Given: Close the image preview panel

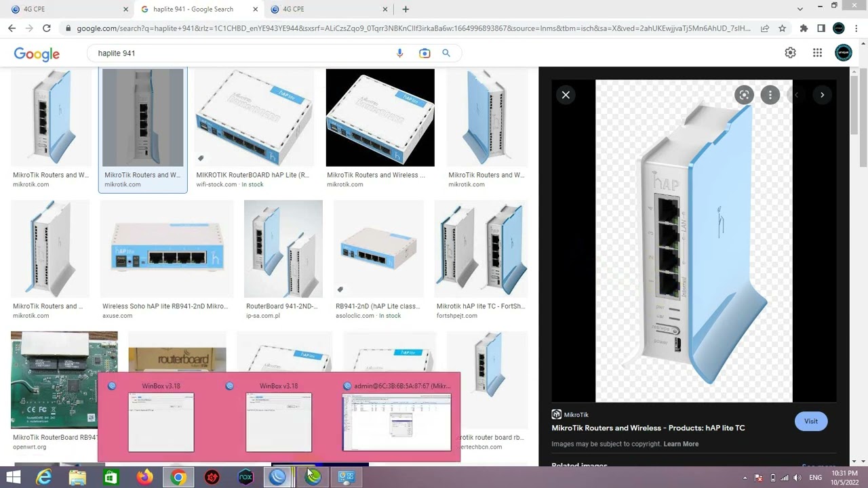Looking at the screenshot, I should coord(566,95).
